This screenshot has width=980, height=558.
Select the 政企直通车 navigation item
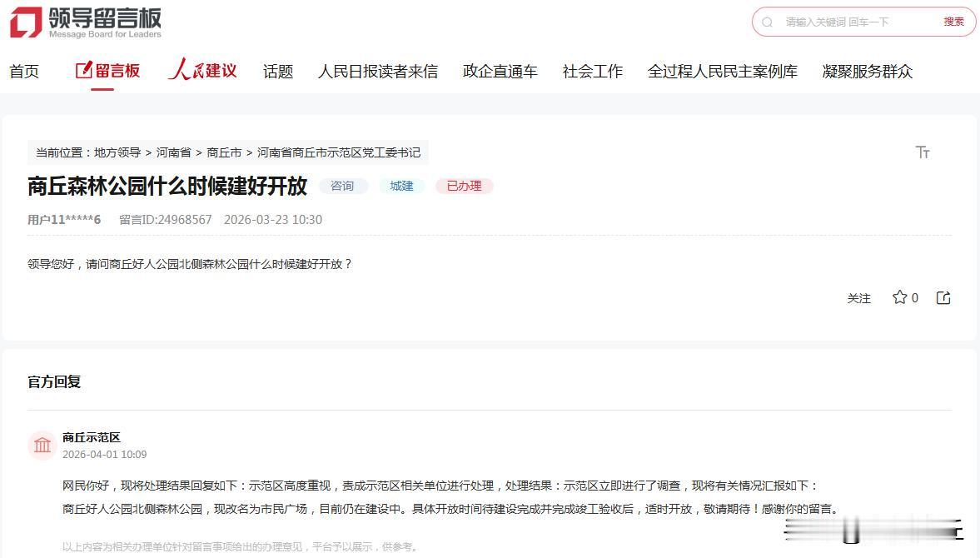pos(500,72)
